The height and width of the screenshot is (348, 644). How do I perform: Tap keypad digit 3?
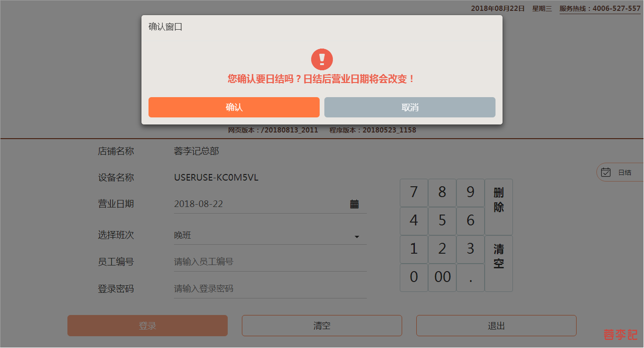471,249
